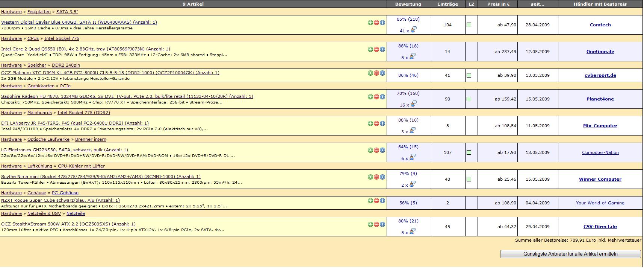The image size is (644, 268).
Task: Open Netzteile & USV category breadcrumb
Action: [44, 213]
